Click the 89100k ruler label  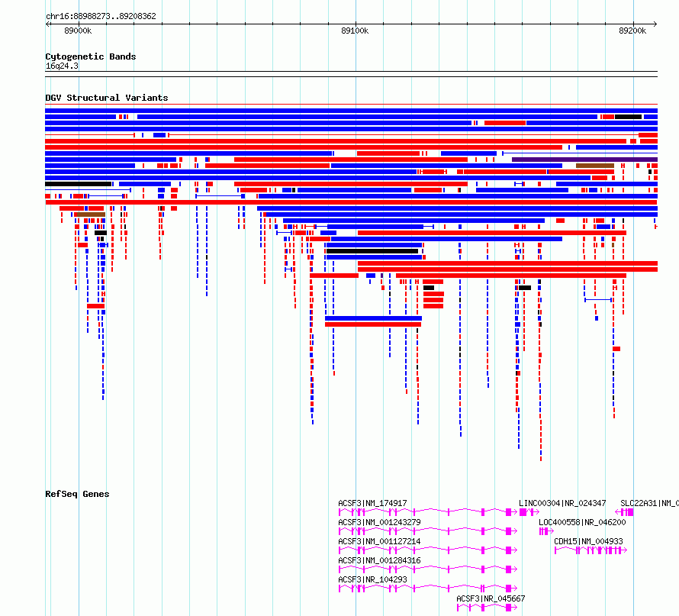click(355, 31)
